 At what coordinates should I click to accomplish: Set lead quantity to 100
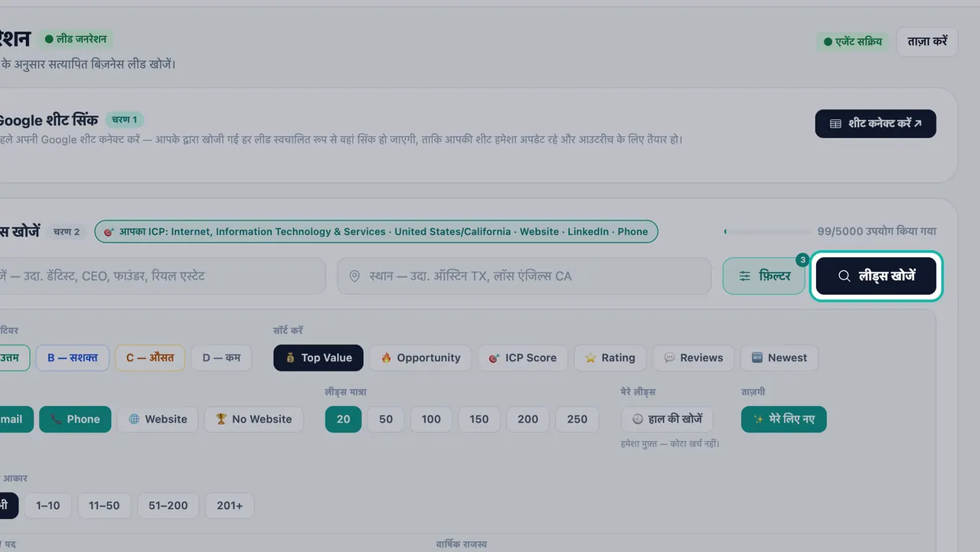coord(431,419)
